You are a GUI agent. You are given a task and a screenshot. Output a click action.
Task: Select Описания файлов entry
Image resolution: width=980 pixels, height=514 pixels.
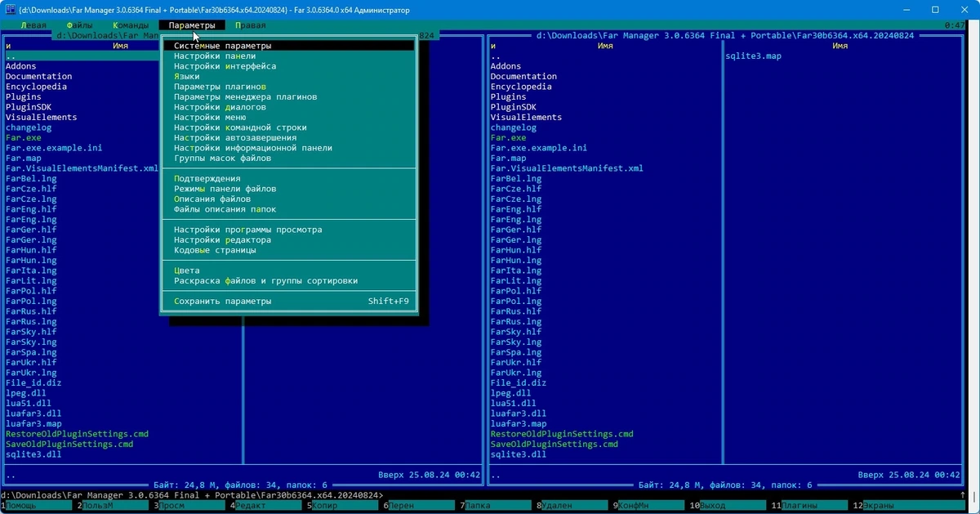click(290, 199)
